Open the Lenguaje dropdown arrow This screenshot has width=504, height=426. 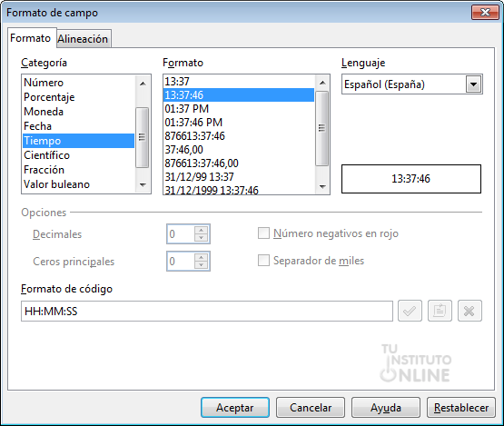pos(473,84)
